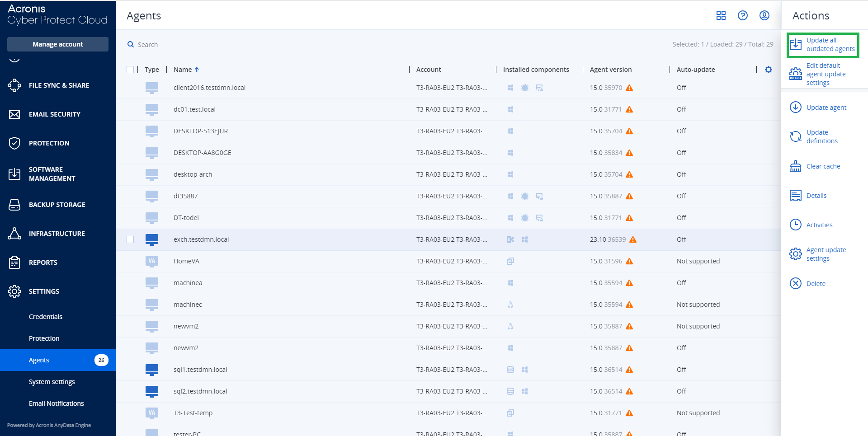Viewport: 868px width, 436px height.
Task: Click the warning triangle beside version 23.10 36539
Action: pyautogui.click(x=633, y=239)
